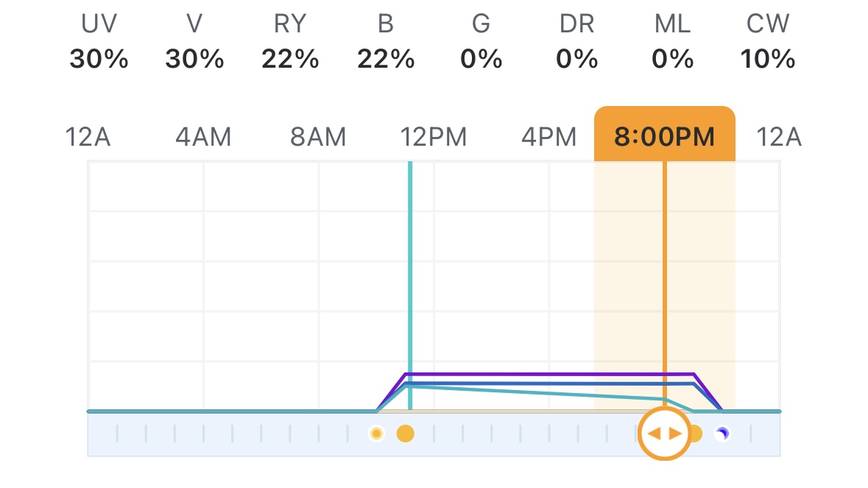Screen dimensions: 868x488
Task: Select the G green channel at 0%
Action: point(481,43)
